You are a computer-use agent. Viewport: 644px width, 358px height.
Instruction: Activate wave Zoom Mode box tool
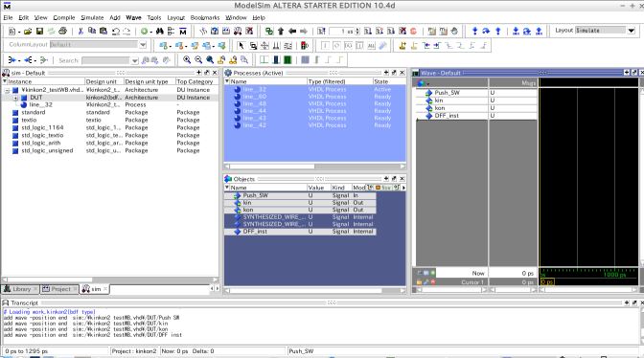pos(253,46)
